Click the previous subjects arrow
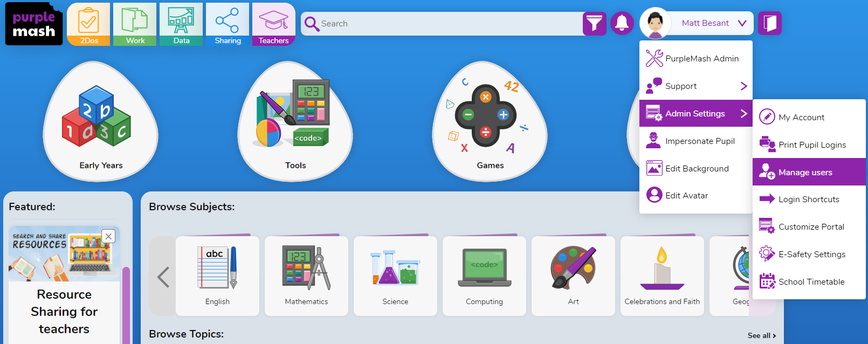This screenshot has height=344, width=868. [x=163, y=277]
